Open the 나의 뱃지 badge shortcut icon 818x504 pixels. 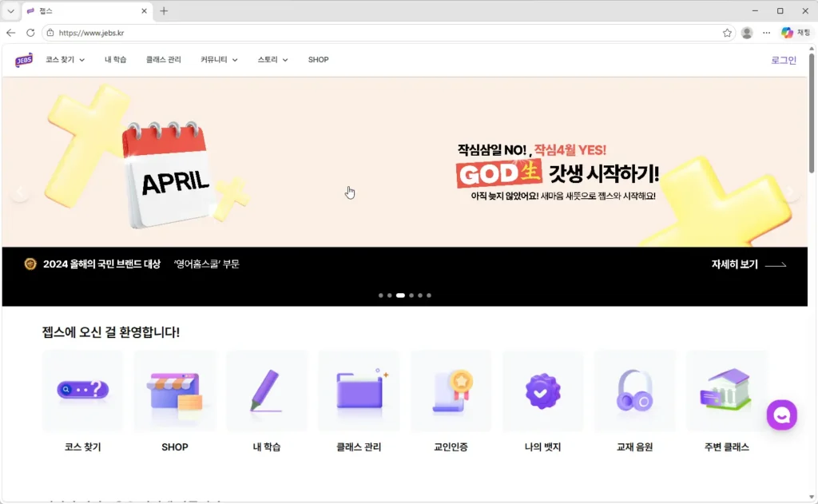click(x=542, y=391)
